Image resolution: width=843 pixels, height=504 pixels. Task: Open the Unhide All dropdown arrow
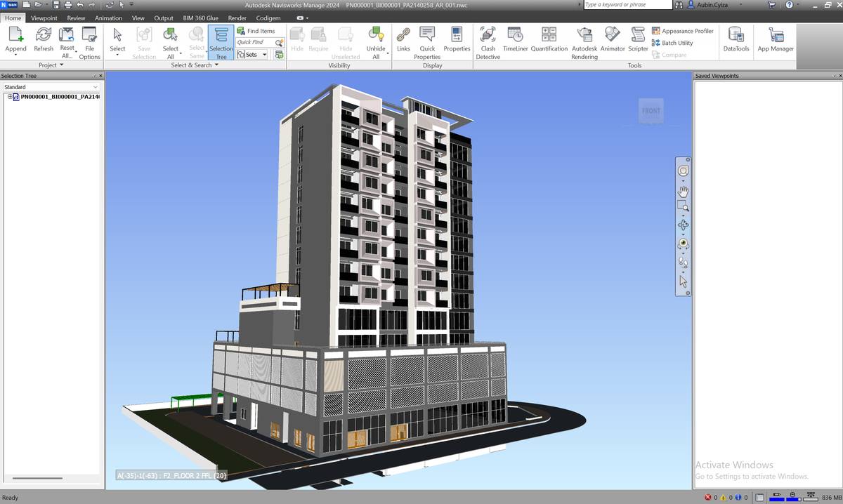pyautogui.click(x=387, y=53)
